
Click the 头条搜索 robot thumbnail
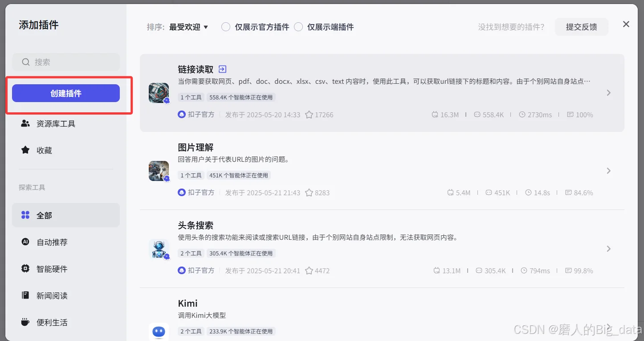coord(159,249)
